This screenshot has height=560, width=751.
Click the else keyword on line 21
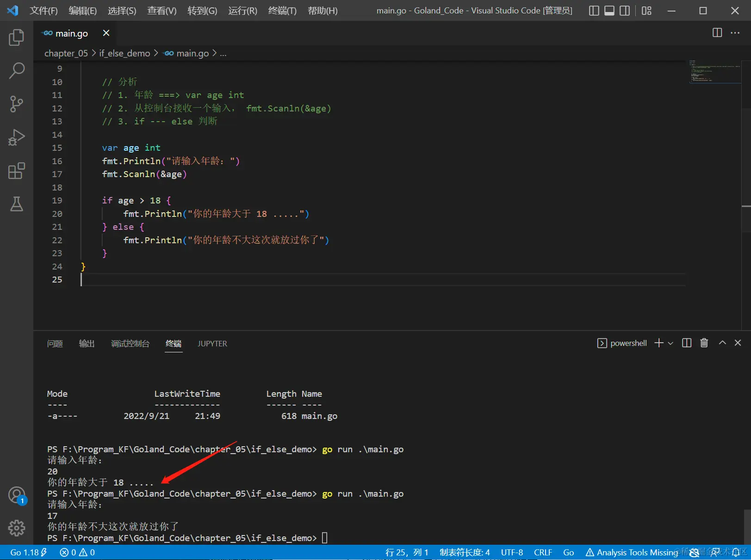123,227
